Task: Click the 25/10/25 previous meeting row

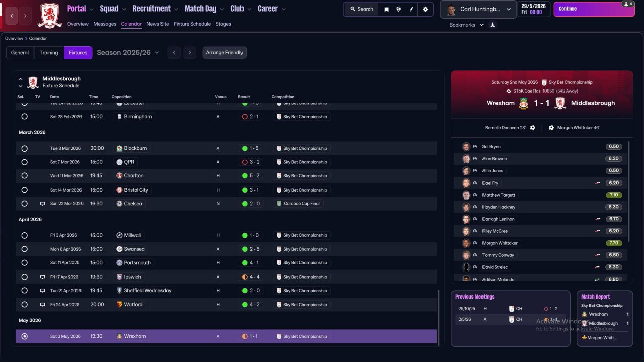Action: click(x=510, y=309)
